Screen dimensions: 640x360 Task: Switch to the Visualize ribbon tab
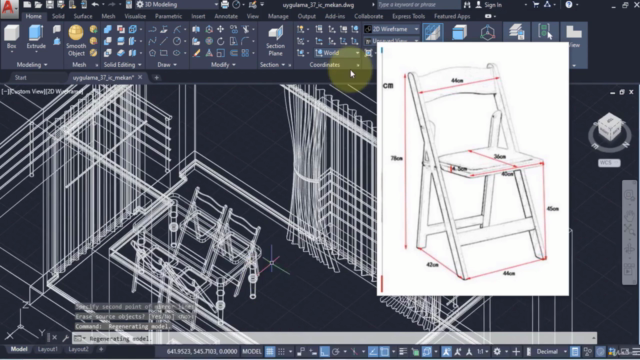point(135,16)
